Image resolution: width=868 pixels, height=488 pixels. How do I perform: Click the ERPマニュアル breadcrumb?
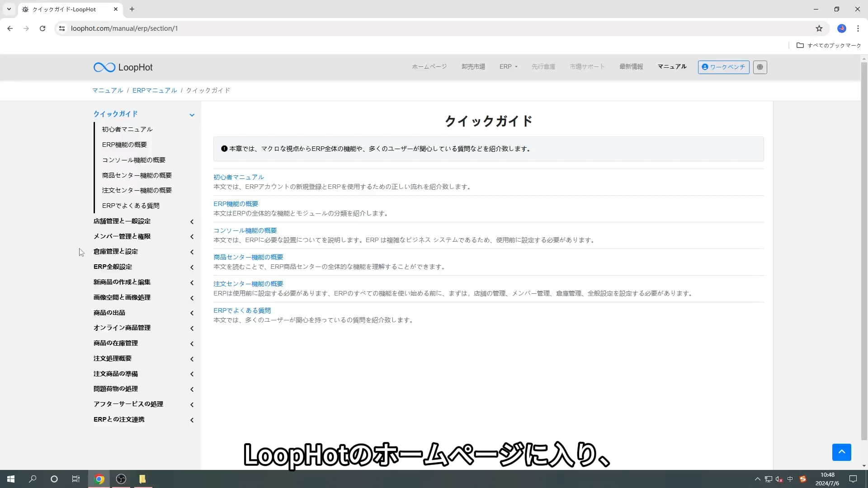point(155,90)
